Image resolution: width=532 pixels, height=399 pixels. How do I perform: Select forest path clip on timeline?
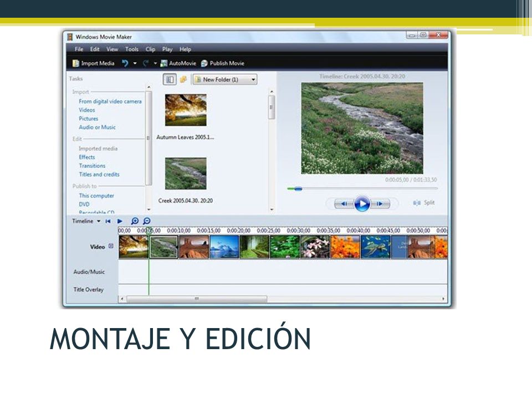(254, 247)
